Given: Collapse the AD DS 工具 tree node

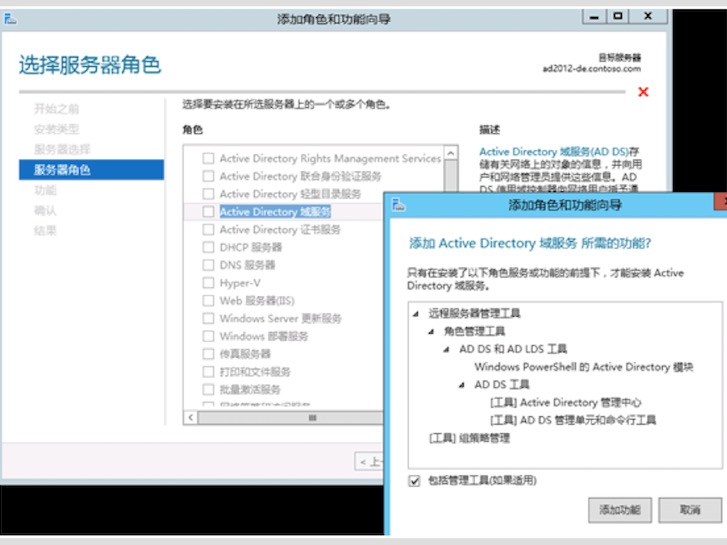Looking at the screenshot, I should [x=462, y=385].
